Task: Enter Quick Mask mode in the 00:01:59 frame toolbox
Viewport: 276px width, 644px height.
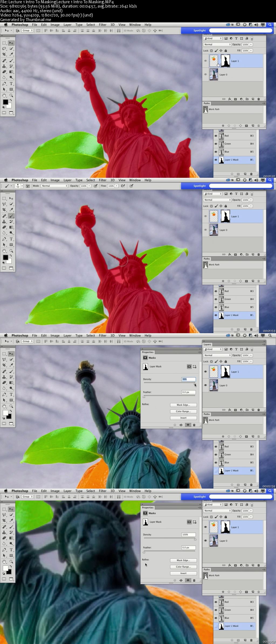Action: pos(4,268)
